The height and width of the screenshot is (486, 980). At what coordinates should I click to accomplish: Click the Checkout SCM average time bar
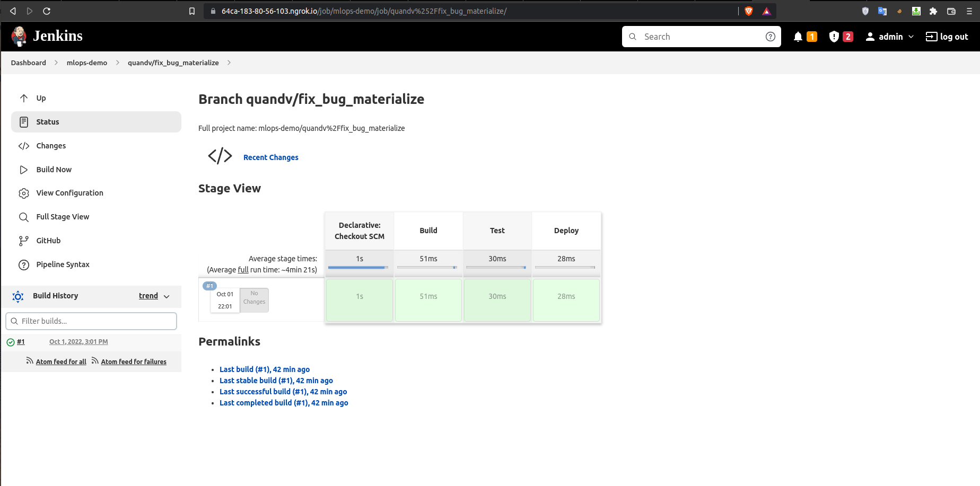click(358, 268)
